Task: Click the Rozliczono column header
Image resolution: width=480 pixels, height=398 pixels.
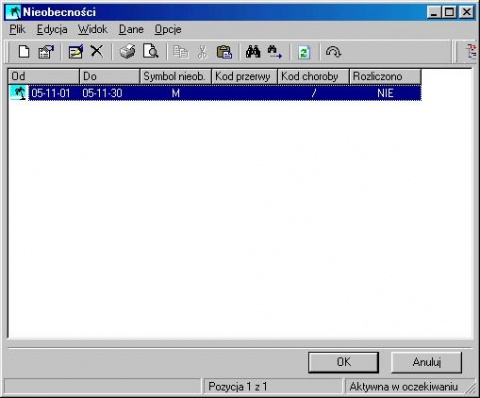Action: [x=385, y=76]
